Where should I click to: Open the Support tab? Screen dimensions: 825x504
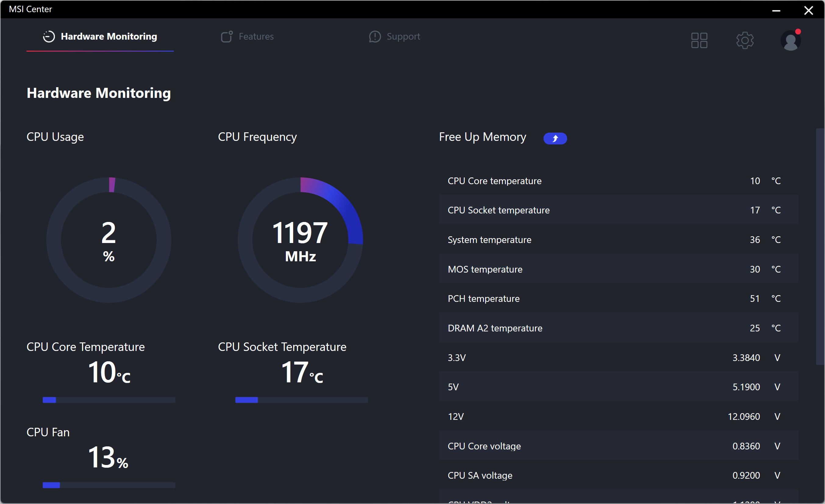403,37
